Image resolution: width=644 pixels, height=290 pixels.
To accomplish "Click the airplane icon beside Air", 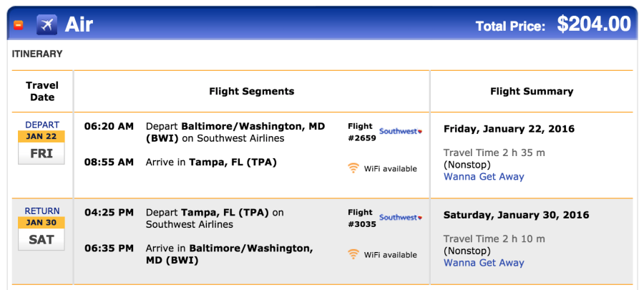I will [x=47, y=24].
